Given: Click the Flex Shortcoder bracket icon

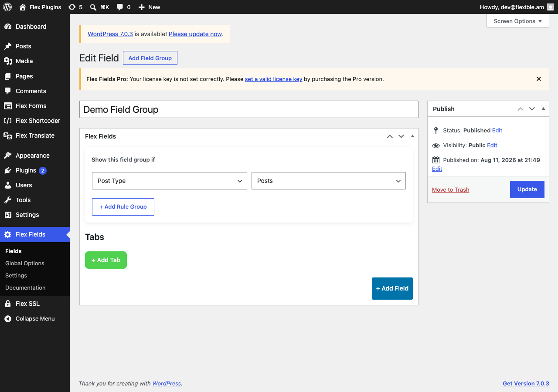Looking at the screenshot, I should coord(8,121).
